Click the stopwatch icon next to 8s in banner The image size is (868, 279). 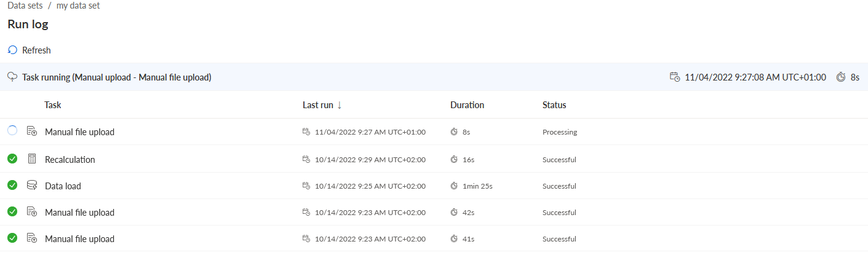tap(841, 77)
